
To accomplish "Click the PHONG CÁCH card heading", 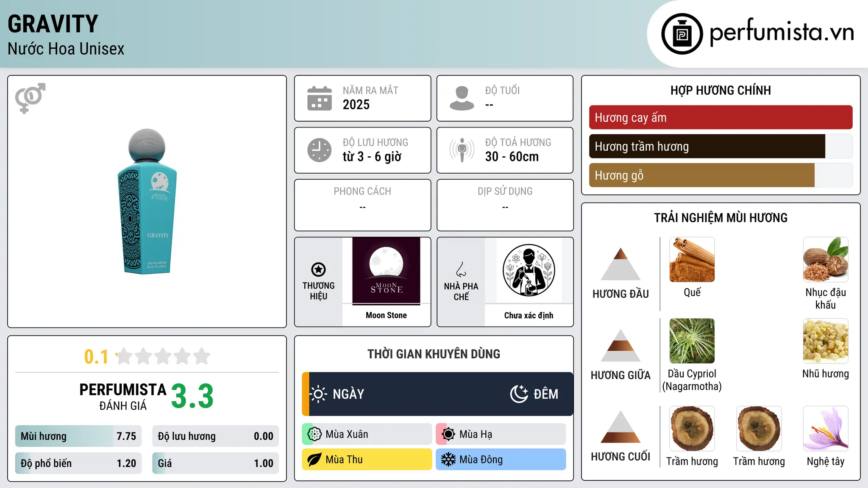I will (362, 191).
